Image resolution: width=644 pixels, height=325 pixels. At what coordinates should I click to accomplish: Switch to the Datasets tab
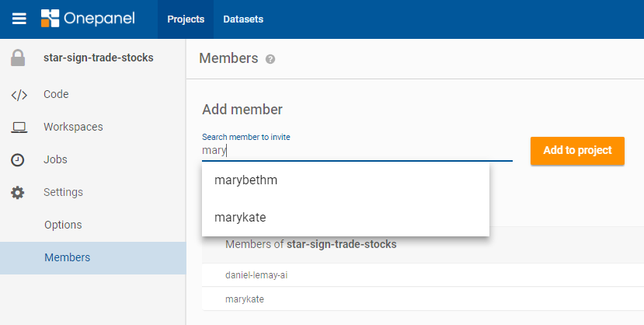pos(243,19)
